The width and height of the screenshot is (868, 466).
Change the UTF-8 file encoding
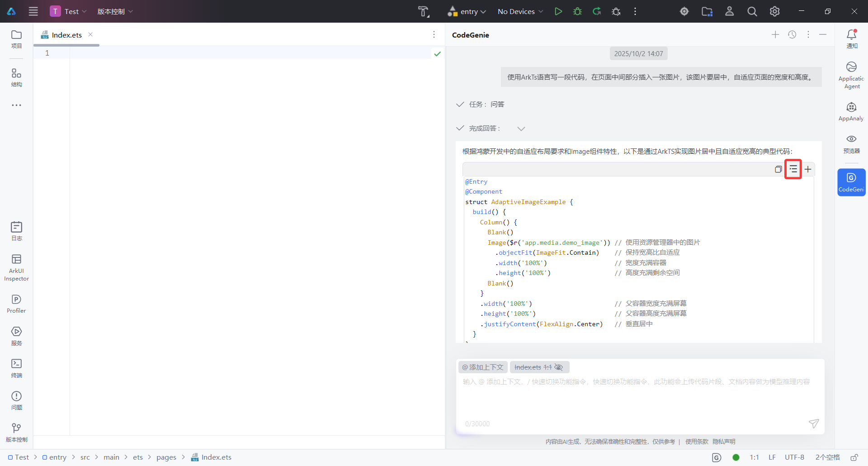pos(794,457)
